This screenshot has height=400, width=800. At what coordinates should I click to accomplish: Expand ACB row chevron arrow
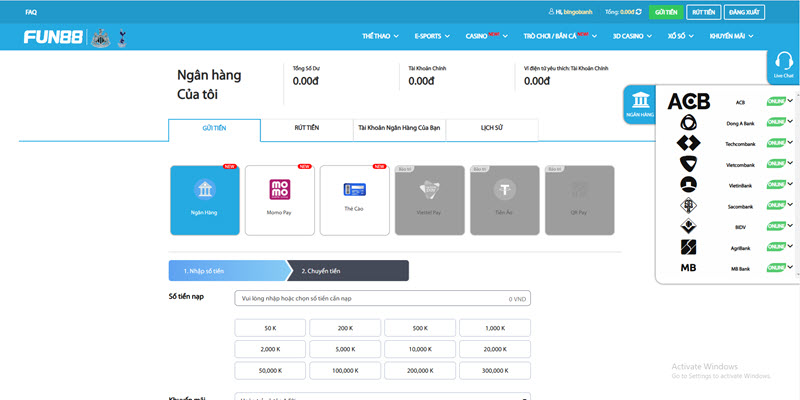790,101
